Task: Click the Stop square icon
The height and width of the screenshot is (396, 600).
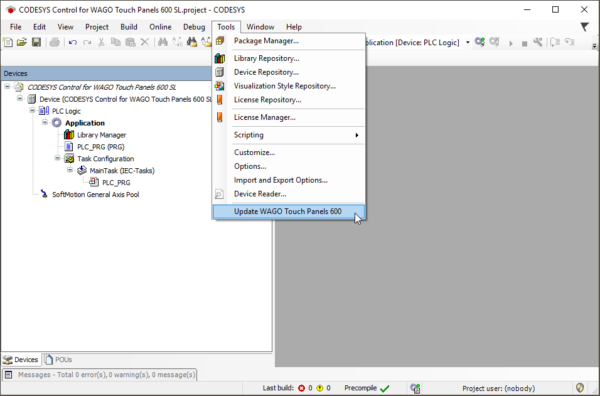Action: 524,44
